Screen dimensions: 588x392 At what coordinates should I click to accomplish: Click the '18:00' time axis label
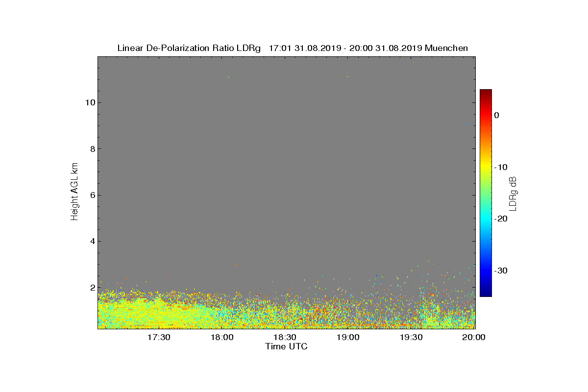222,337
